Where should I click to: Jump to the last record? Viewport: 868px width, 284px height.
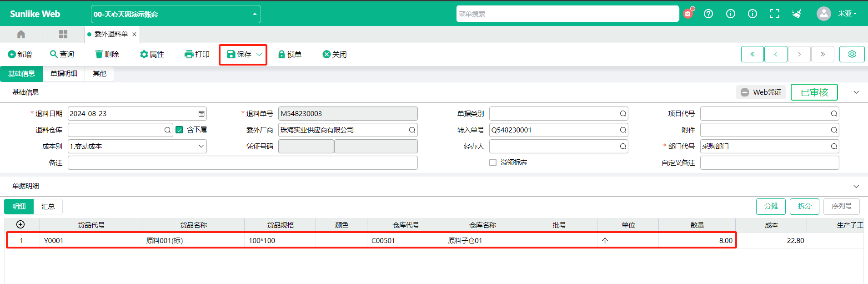point(823,54)
